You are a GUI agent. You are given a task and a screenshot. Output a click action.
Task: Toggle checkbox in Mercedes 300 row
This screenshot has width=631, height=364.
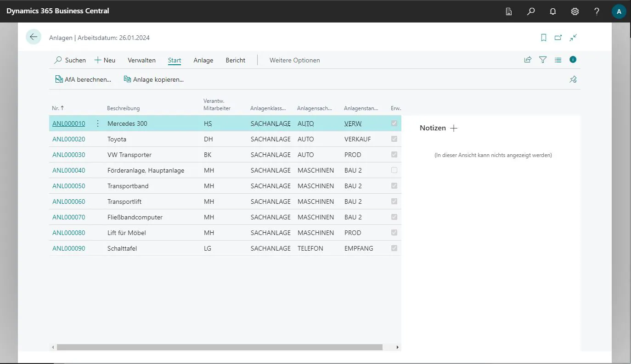point(394,123)
